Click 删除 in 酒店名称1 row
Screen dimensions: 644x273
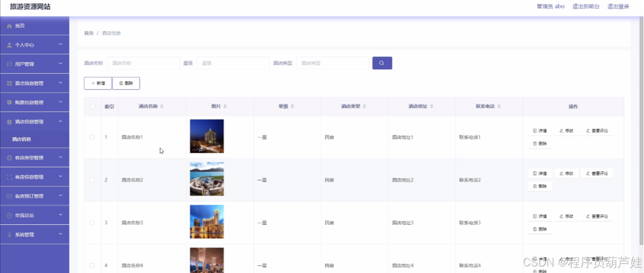tap(540, 144)
